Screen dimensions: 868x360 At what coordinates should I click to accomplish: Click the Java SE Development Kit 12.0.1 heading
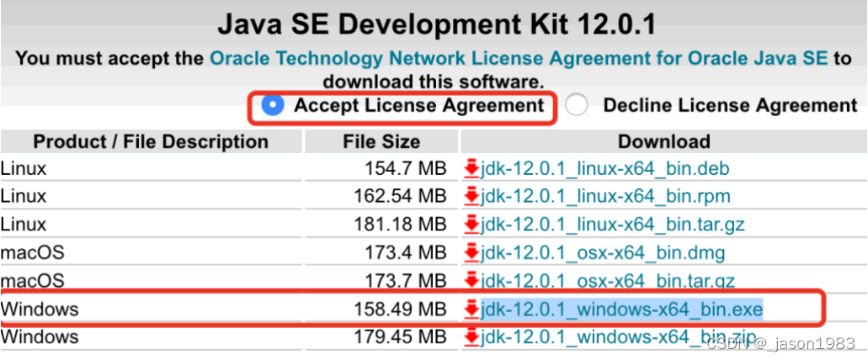[437, 25]
